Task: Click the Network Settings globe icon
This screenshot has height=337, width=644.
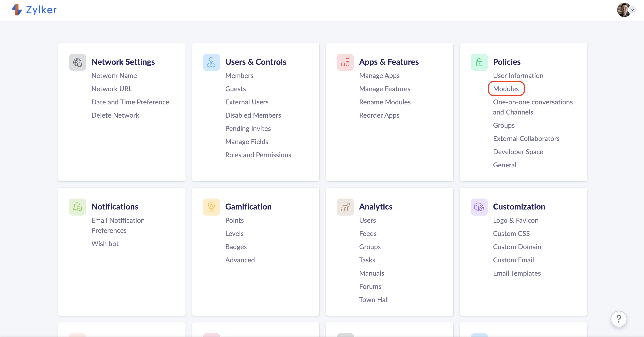Action: [77, 62]
